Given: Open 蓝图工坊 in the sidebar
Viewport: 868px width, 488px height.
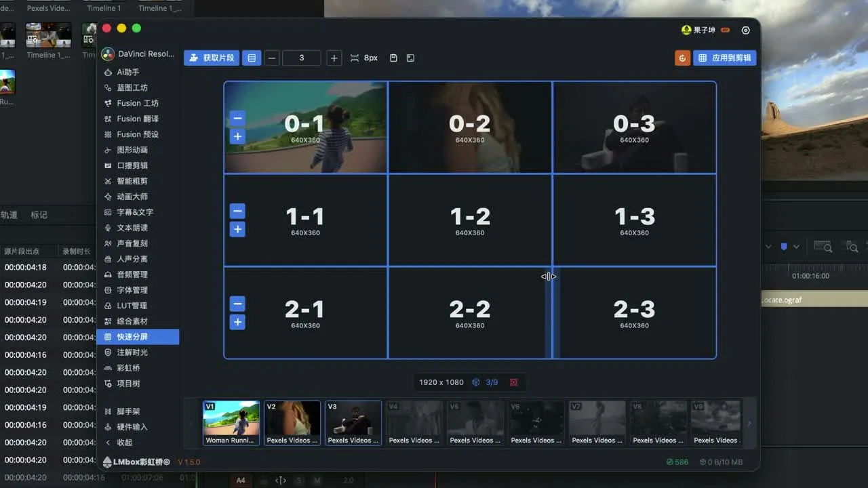Looking at the screenshot, I should [138, 87].
